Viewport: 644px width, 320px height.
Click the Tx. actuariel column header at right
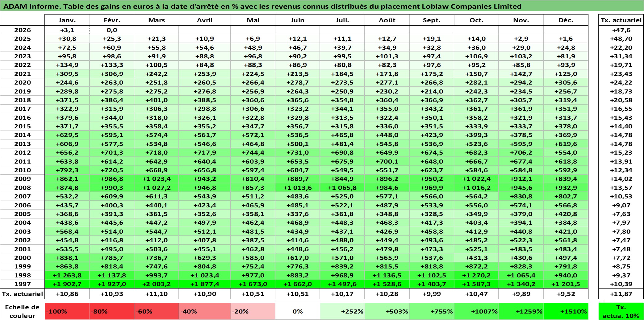pos(621,20)
